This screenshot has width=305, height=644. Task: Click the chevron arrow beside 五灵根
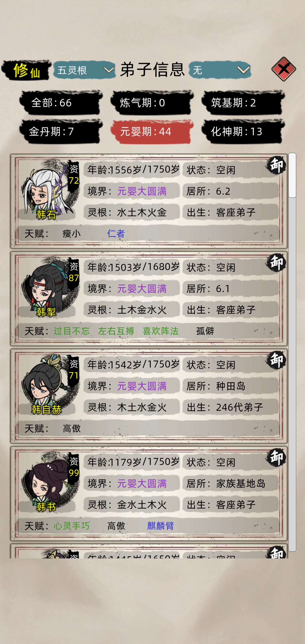[108, 70]
